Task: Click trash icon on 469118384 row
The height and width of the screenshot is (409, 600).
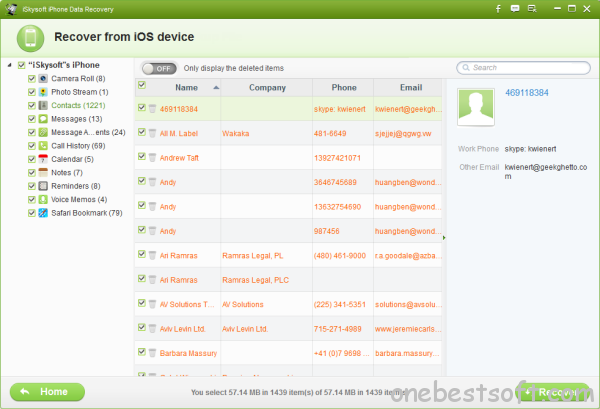Action: [152, 109]
